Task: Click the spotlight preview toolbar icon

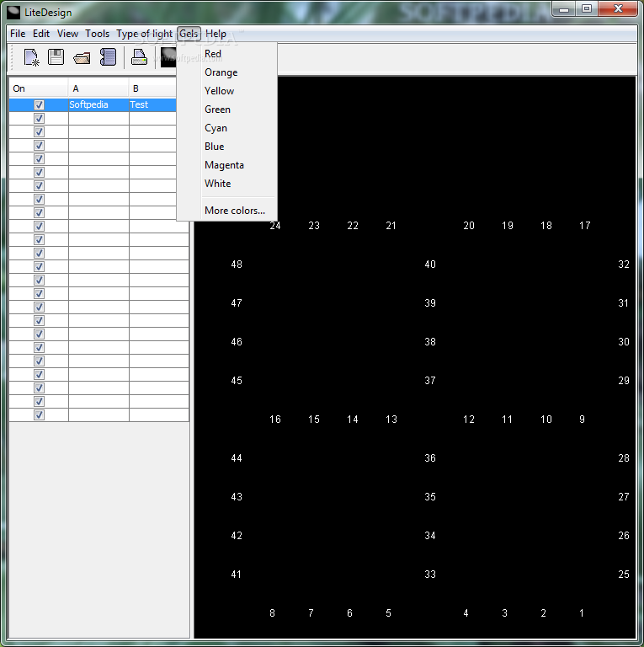Action: pyautogui.click(x=168, y=57)
